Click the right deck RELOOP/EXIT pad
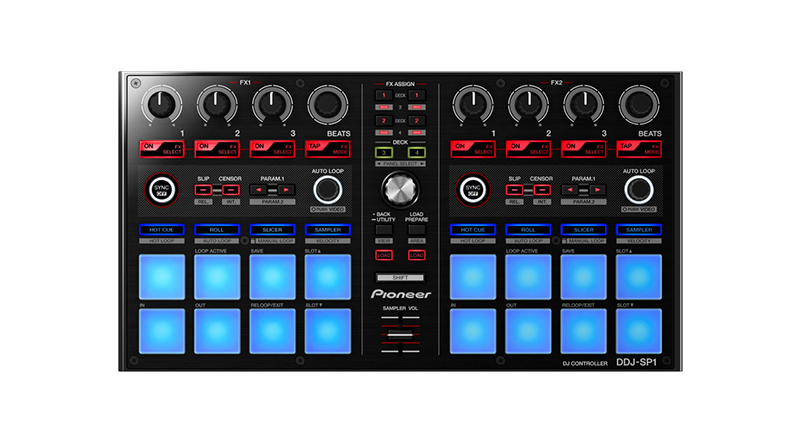The image size is (800, 443). 584,331
